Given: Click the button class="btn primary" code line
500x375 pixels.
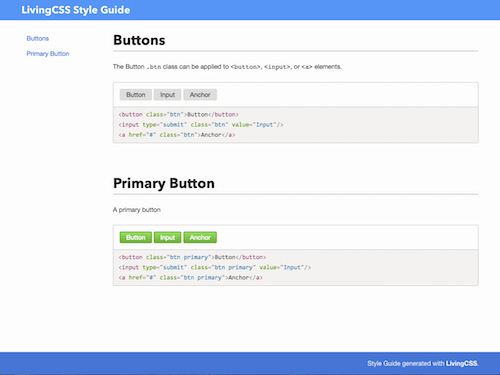Looking at the screenshot, I should (192, 257).
